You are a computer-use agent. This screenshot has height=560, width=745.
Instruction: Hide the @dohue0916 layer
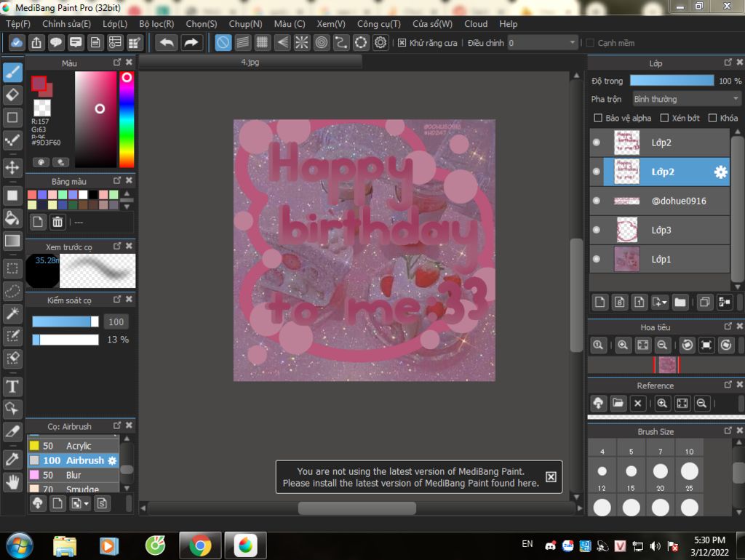point(597,201)
